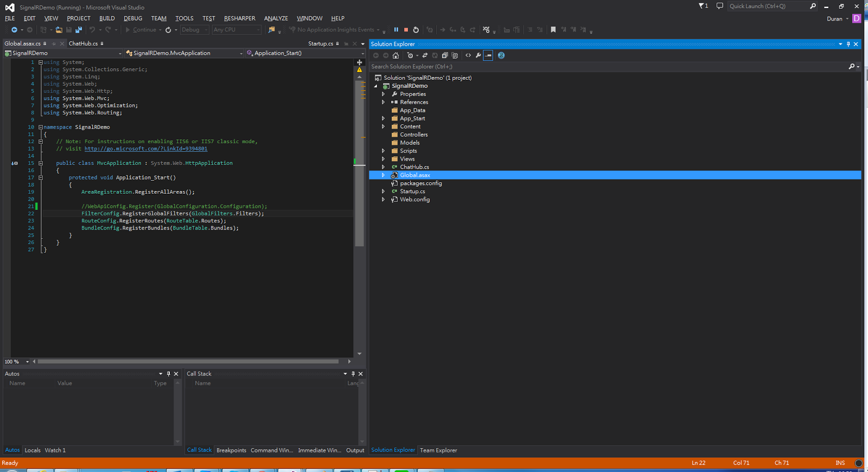Toggle Show All Files in Solution Explorer
Screen dimensions: 868x472
[455, 55]
